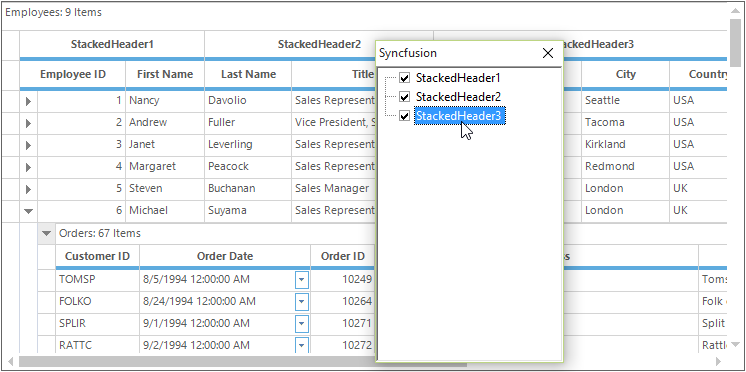Image resolution: width=746 pixels, height=372 pixels.
Task: Select the order ID 10264 cell
Action: click(x=343, y=302)
